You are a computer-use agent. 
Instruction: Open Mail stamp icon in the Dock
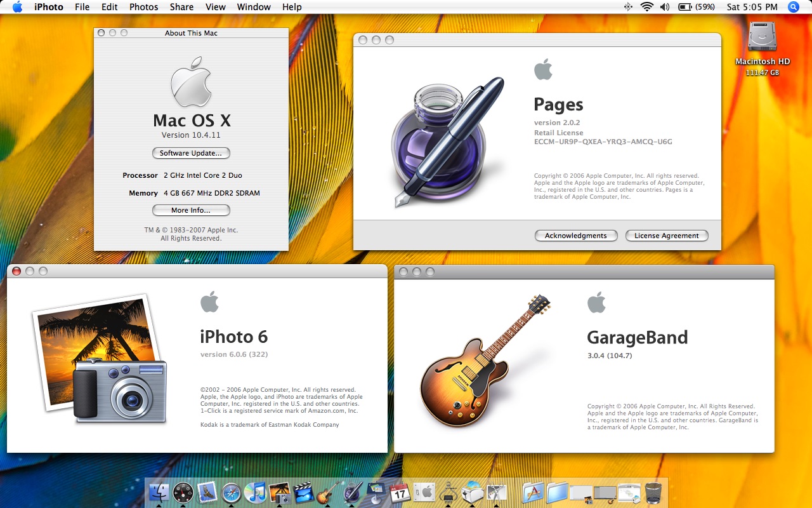(x=207, y=492)
